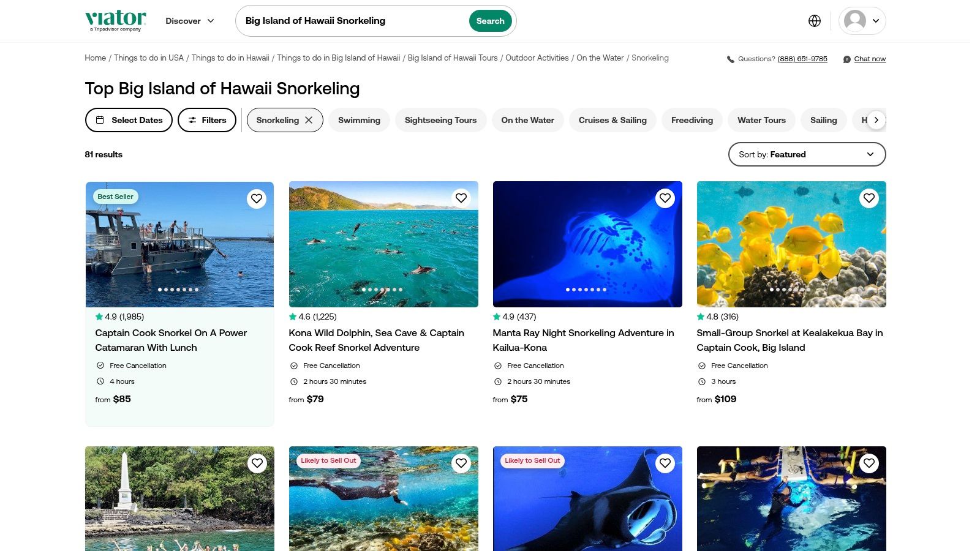980x551 pixels.
Task: Open the language and currency globe icon
Action: pyautogui.click(x=815, y=21)
